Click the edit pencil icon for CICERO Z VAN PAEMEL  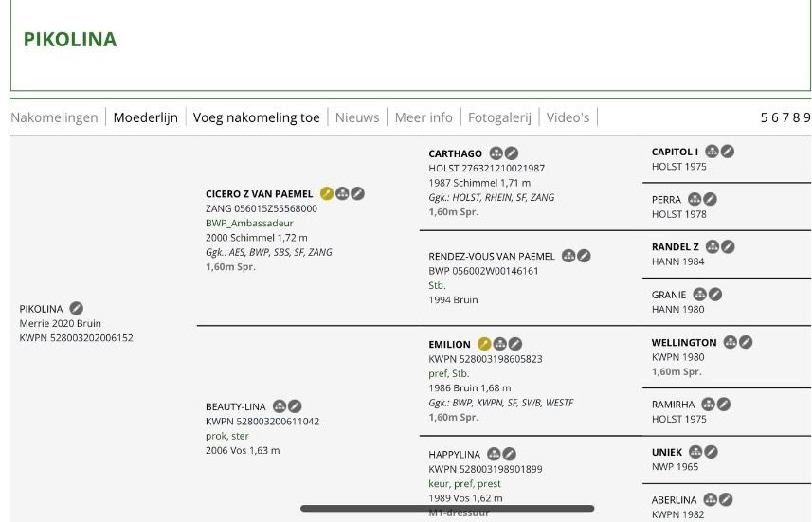pos(358,193)
